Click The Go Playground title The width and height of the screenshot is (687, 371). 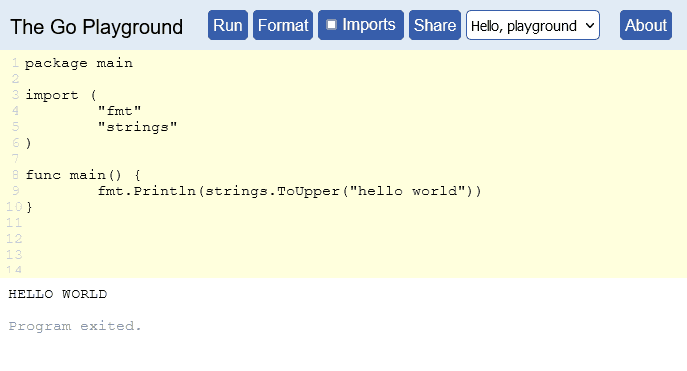[96, 27]
